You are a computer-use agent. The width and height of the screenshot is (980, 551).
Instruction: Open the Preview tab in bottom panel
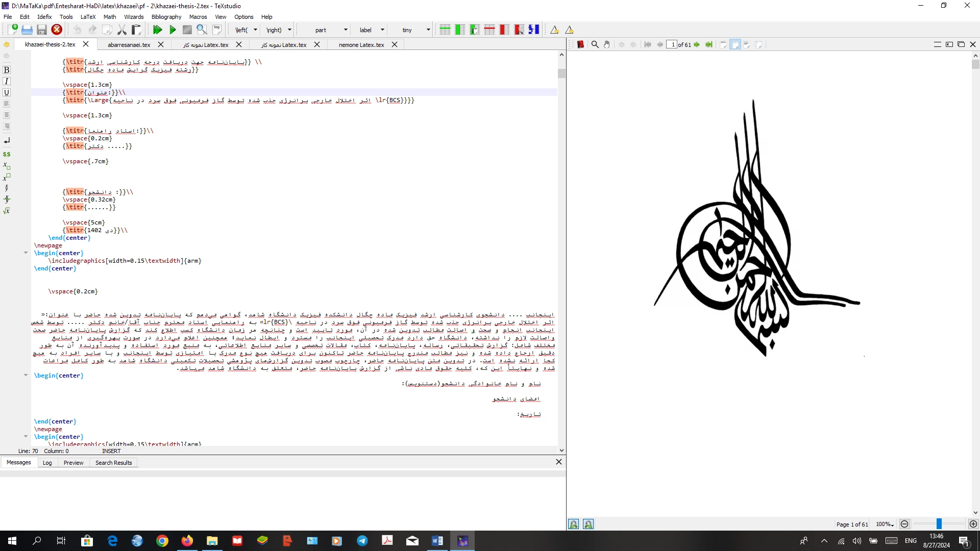(73, 463)
